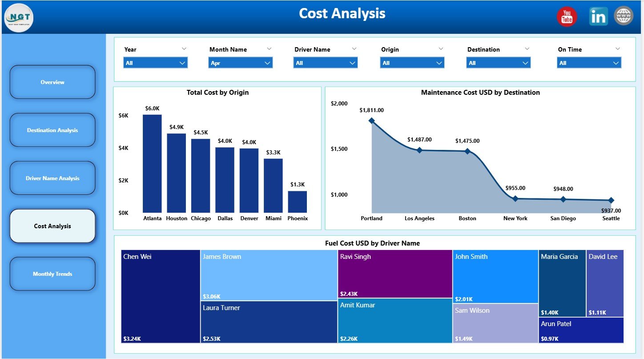Open the Year filter dropdown
Viewport: 644px width, 359px height.
(155, 62)
